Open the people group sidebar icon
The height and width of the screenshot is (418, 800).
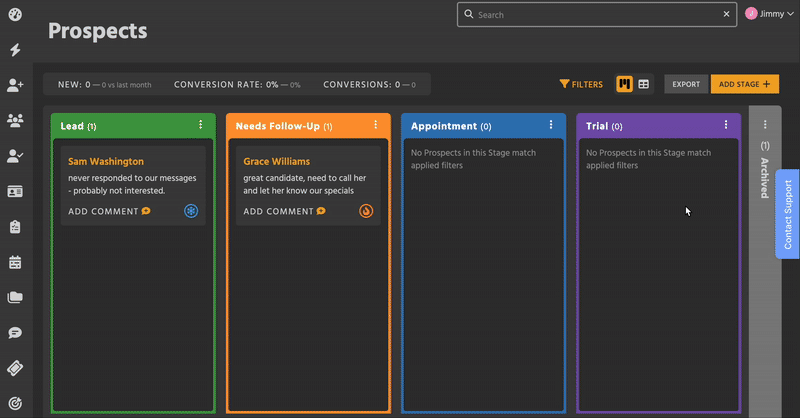tap(15, 121)
